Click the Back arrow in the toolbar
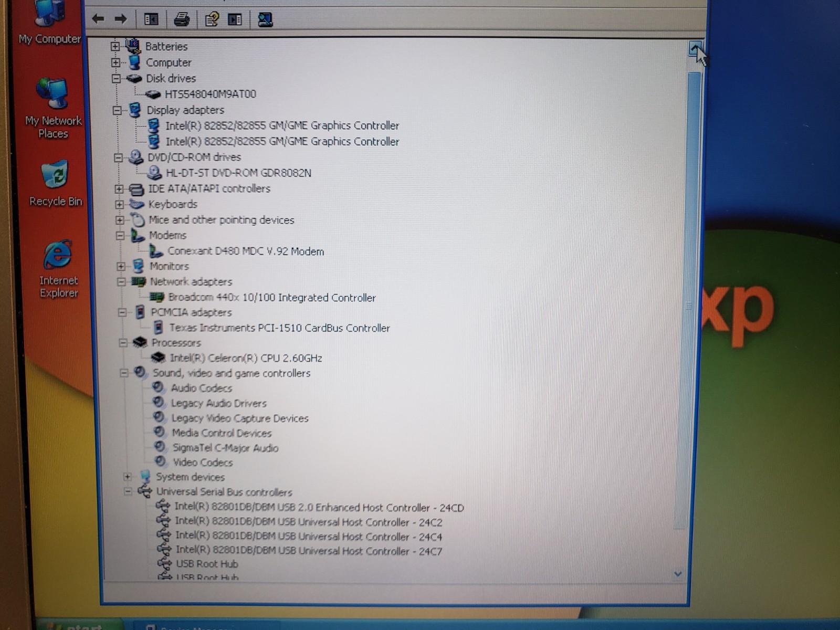This screenshot has width=840, height=630. click(98, 19)
